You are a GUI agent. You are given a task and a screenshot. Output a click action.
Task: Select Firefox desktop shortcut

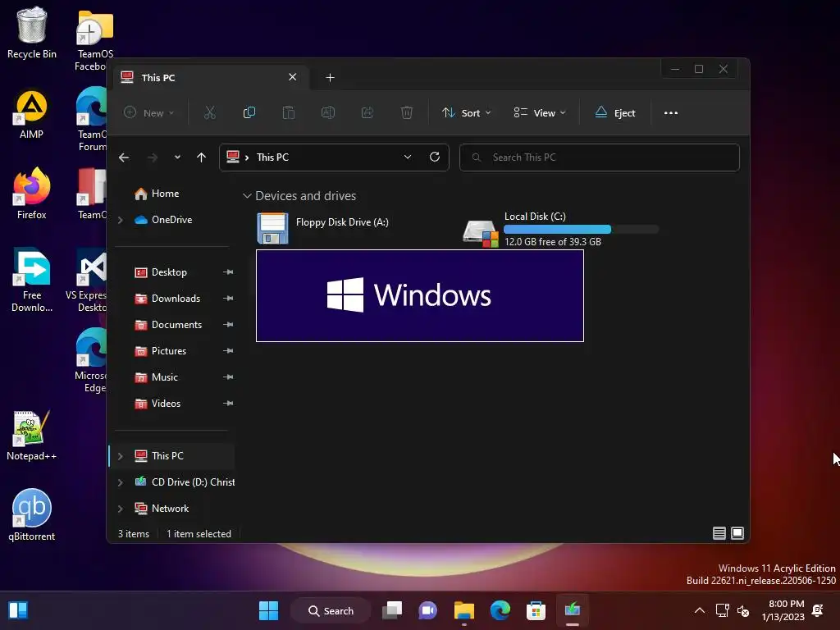32,194
